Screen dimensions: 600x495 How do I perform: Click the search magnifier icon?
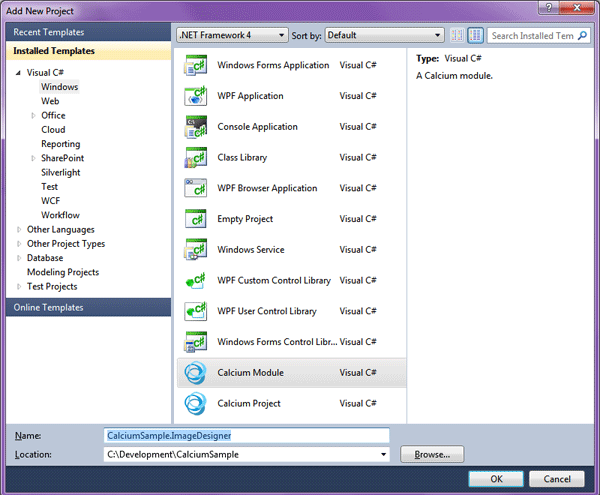tap(582, 36)
